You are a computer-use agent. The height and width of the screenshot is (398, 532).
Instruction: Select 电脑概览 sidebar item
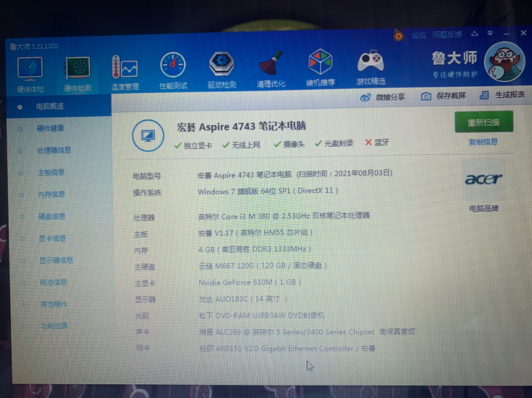click(59, 107)
